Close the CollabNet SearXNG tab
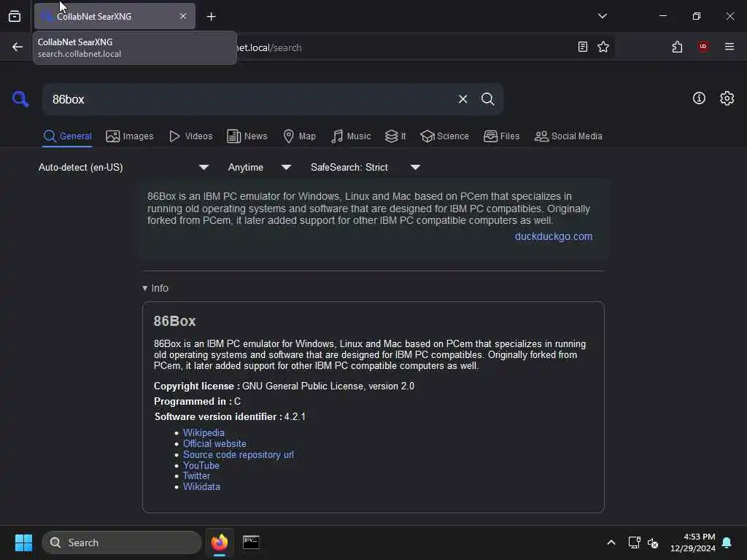 point(183,16)
